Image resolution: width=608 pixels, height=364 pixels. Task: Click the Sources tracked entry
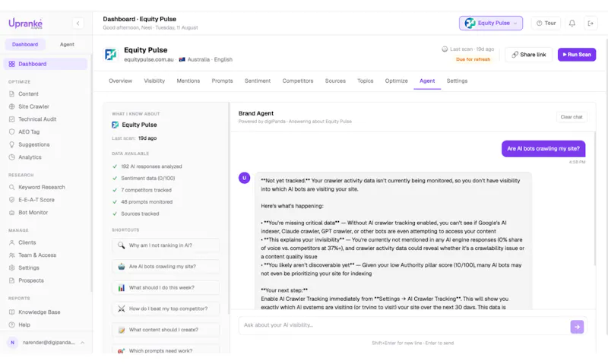(140, 214)
